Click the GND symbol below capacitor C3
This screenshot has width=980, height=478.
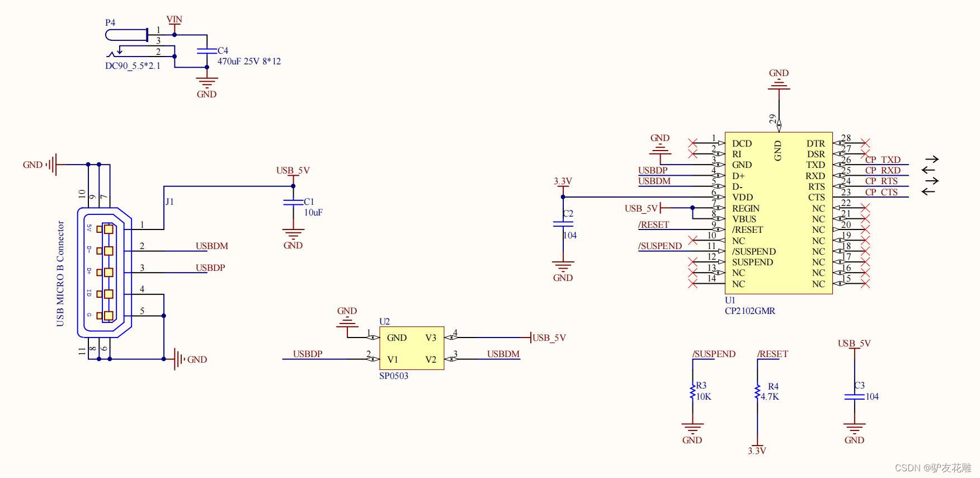coord(854,434)
